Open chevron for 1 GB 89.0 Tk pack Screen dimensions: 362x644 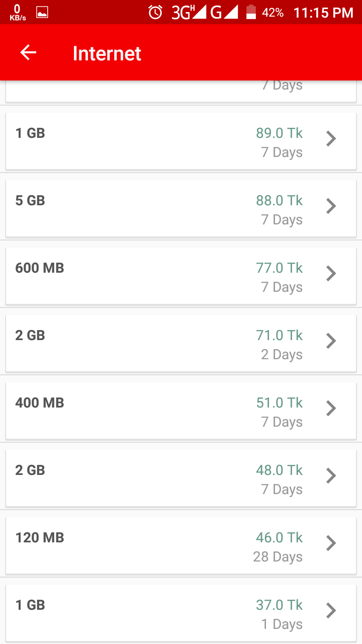click(x=331, y=138)
